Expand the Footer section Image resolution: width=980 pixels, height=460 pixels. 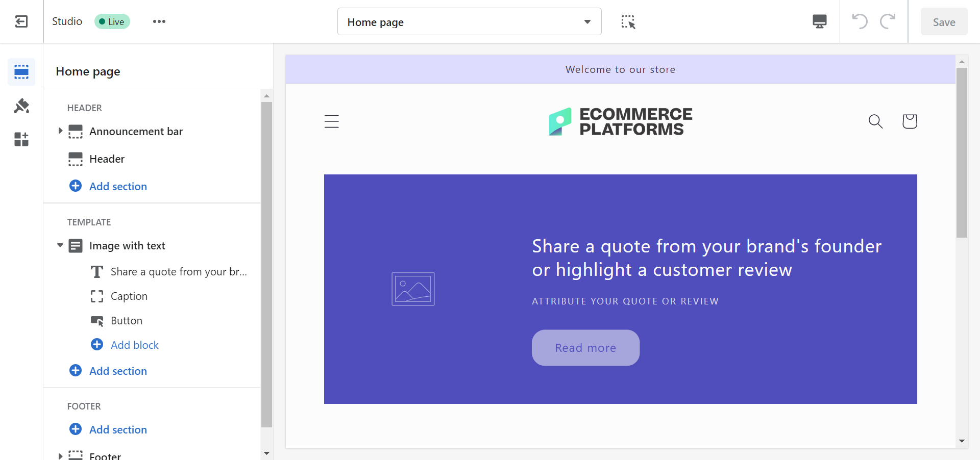pos(60,455)
